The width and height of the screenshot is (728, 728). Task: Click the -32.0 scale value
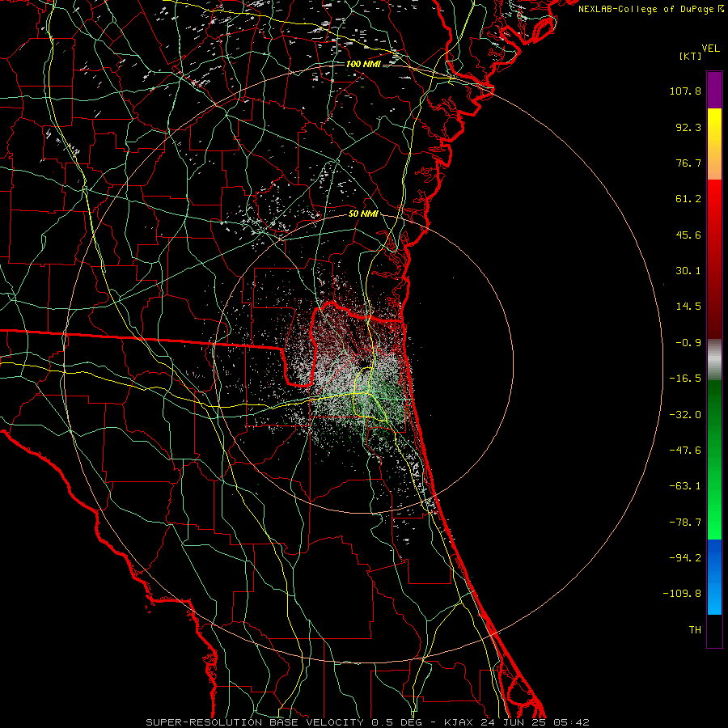click(685, 415)
